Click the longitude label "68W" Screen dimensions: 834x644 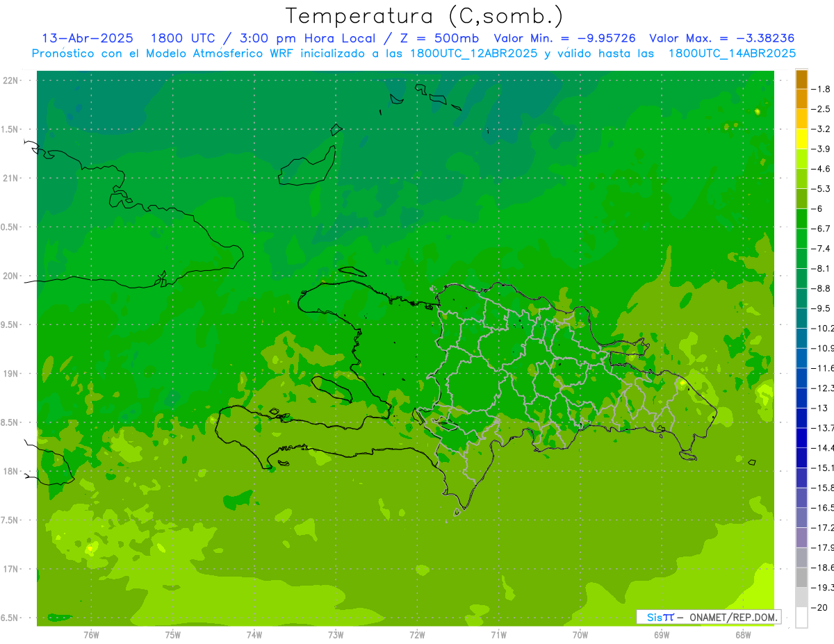coord(743,634)
